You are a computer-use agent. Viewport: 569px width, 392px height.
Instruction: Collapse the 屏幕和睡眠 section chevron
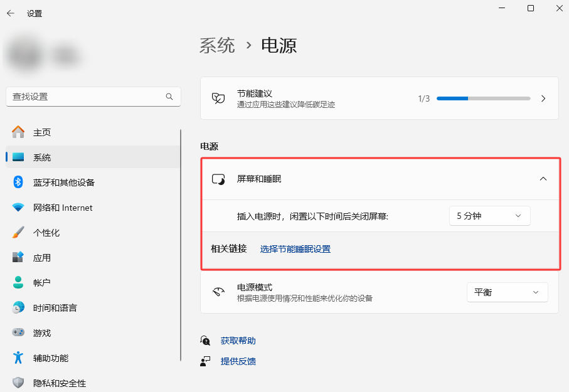543,179
